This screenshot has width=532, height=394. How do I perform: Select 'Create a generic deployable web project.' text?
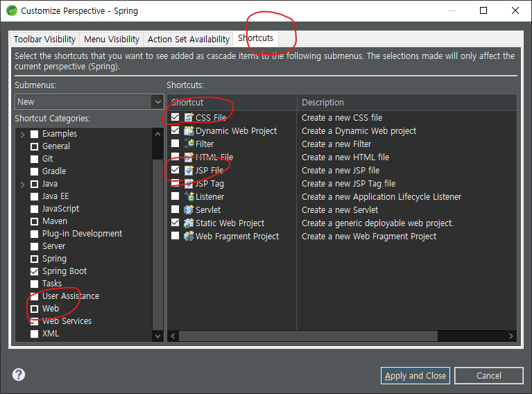[377, 223]
